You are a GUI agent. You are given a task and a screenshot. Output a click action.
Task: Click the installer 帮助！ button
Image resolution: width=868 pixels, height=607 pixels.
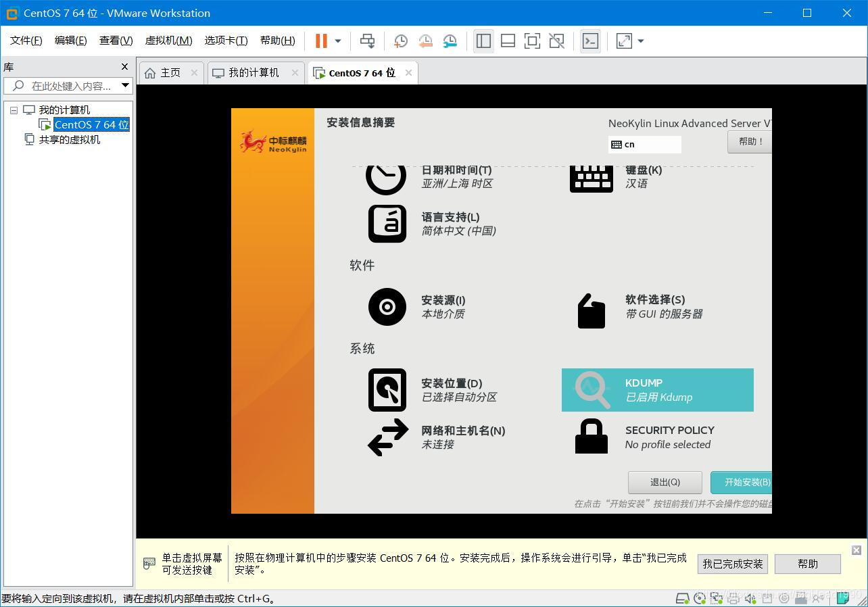tap(750, 142)
